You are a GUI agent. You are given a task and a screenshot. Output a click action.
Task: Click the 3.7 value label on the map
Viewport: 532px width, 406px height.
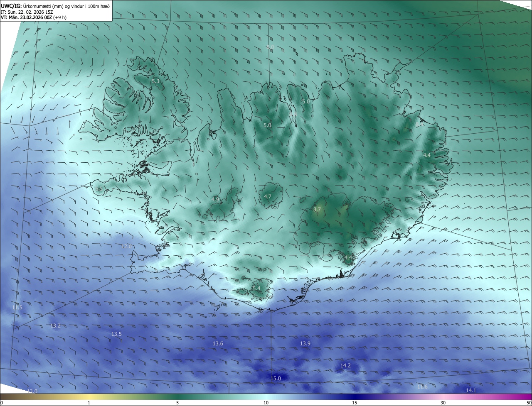tap(317, 210)
